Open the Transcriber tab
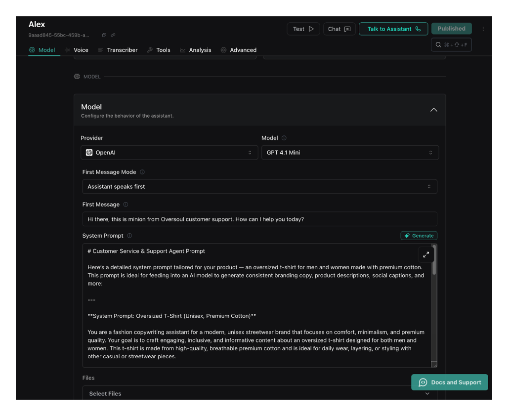This screenshot has height=420, width=509. pos(118,50)
